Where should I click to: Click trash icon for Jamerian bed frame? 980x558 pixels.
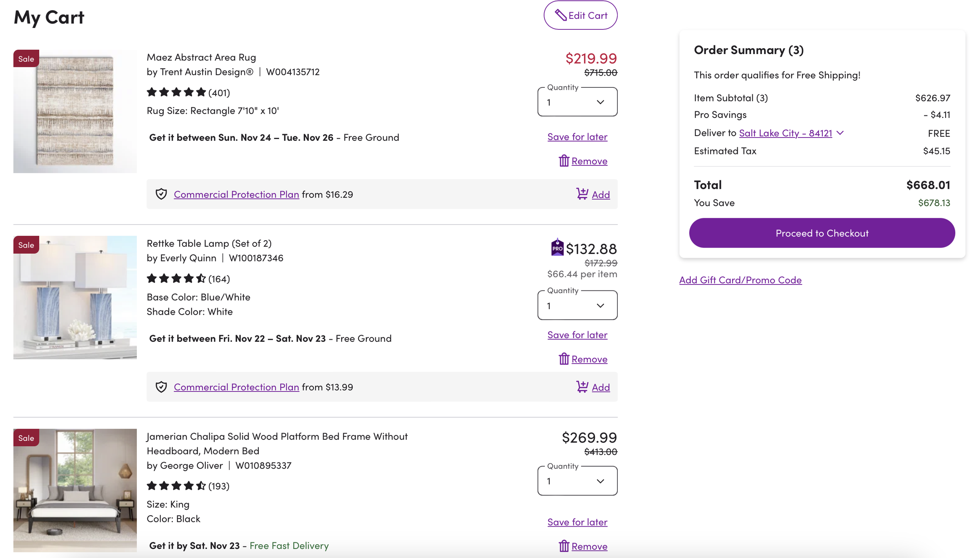[564, 546]
